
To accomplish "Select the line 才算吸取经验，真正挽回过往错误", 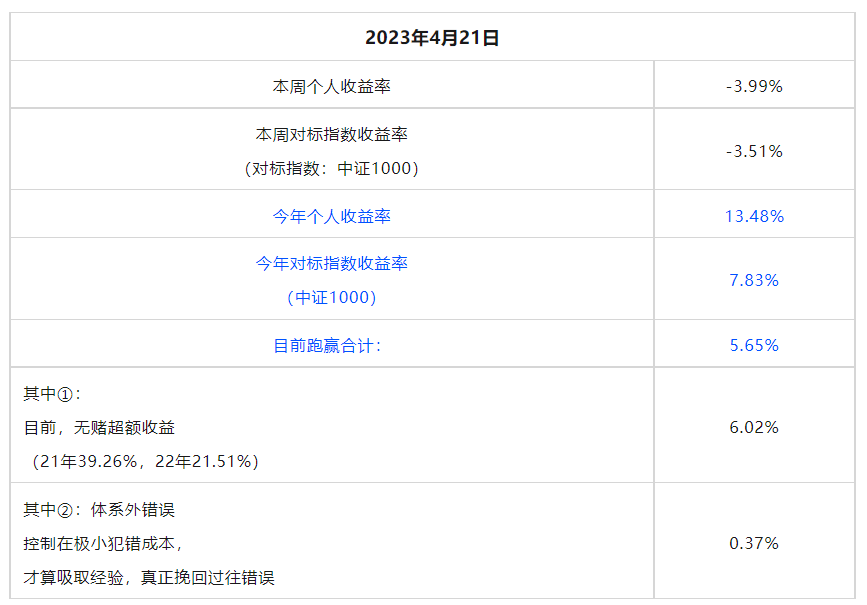I will 149,578.
